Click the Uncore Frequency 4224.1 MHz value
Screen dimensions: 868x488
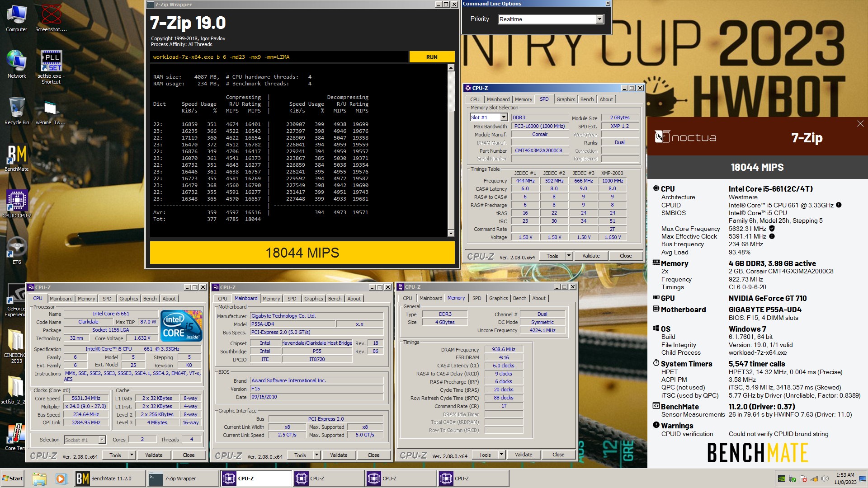point(542,330)
